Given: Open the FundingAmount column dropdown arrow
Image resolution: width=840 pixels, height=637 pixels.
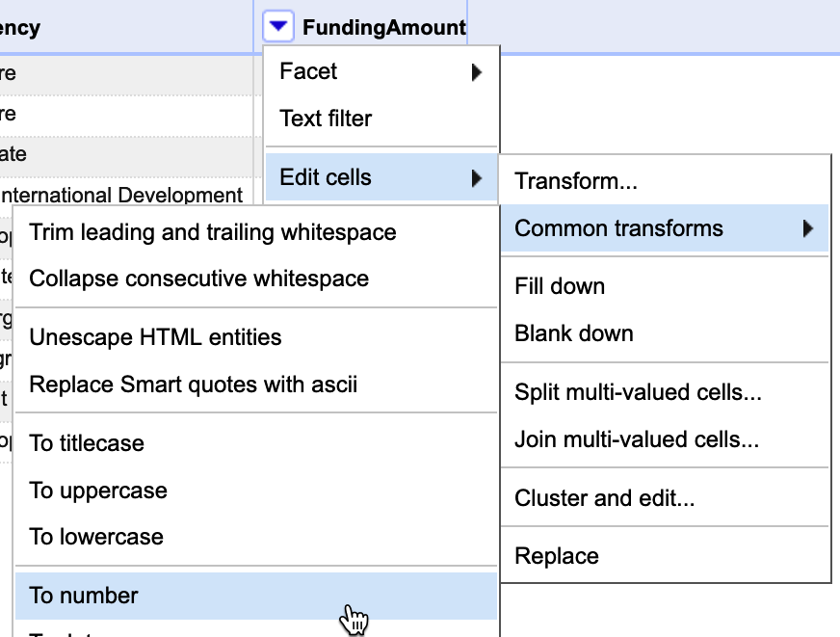Looking at the screenshot, I should [278, 28].
